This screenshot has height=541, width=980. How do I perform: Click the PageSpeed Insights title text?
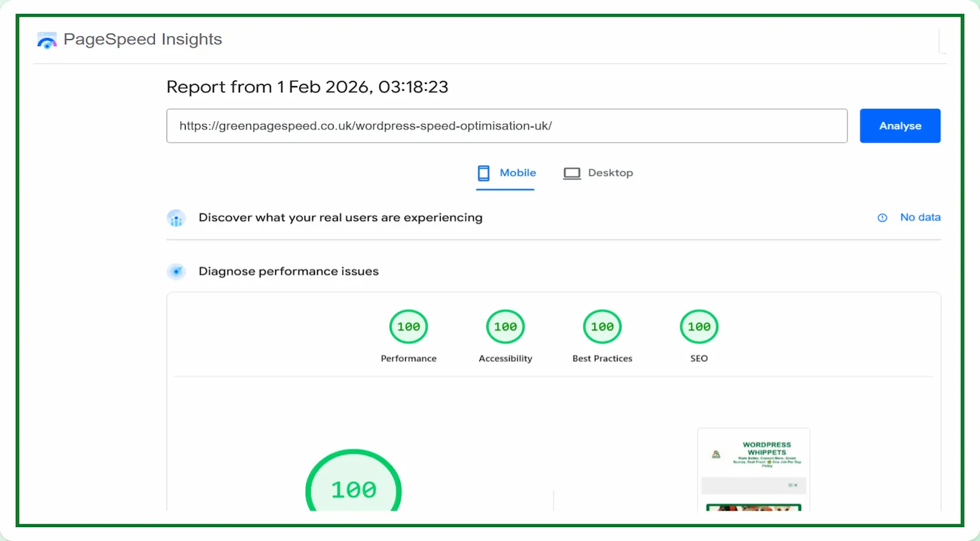pyautogui.click(x=142, y=39)
